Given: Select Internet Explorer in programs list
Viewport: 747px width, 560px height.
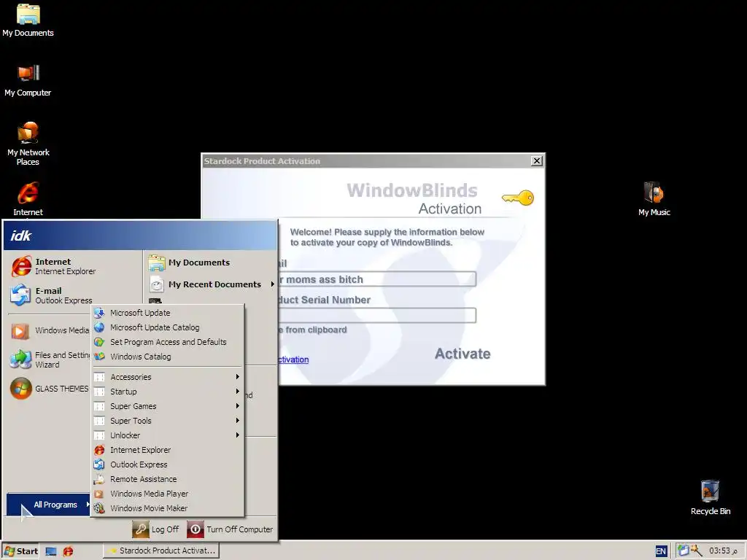Looking at the screenshot, I should click(x=167, y=450).
